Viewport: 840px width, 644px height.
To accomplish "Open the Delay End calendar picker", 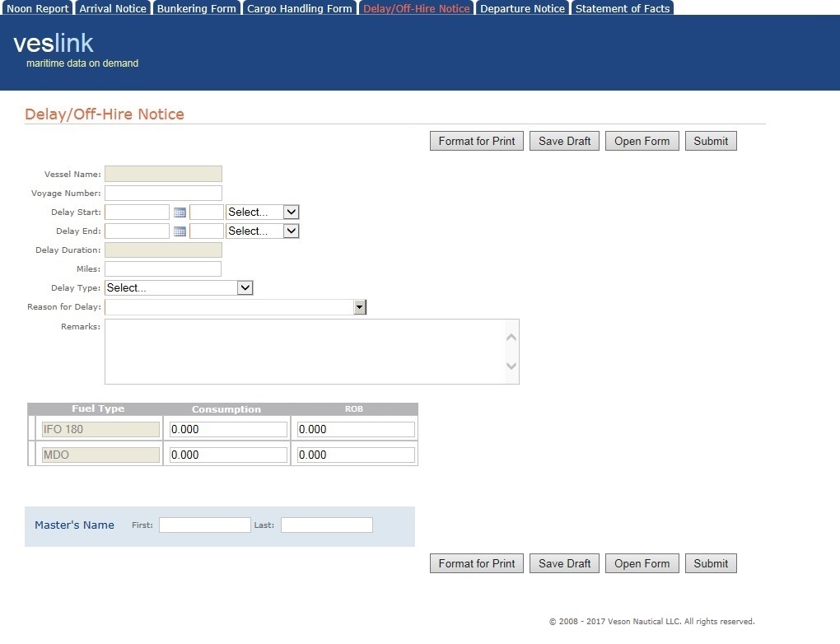I will [180, 231].
